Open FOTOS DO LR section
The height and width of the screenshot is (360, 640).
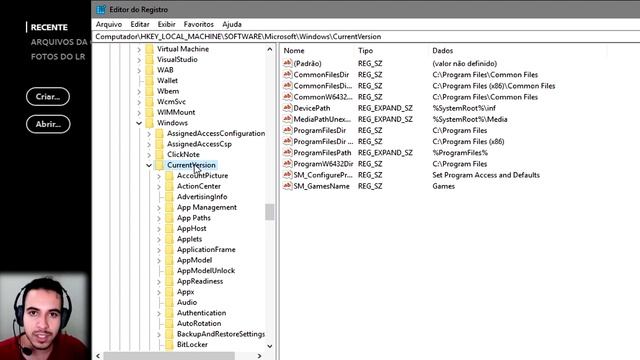click(x=58, y=57)
